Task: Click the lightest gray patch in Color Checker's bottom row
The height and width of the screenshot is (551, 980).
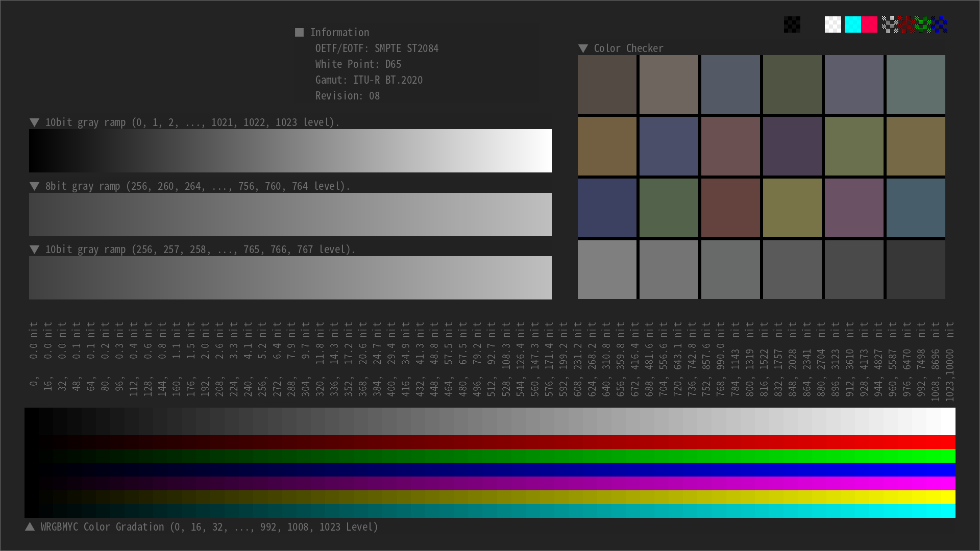Action: point(607,269)
